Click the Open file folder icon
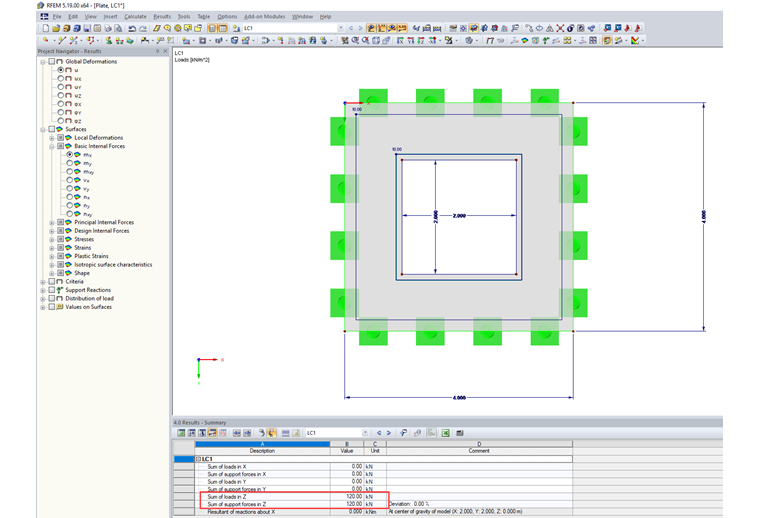The width and height of the screenshot is (760, 518). tap(56, 28)
